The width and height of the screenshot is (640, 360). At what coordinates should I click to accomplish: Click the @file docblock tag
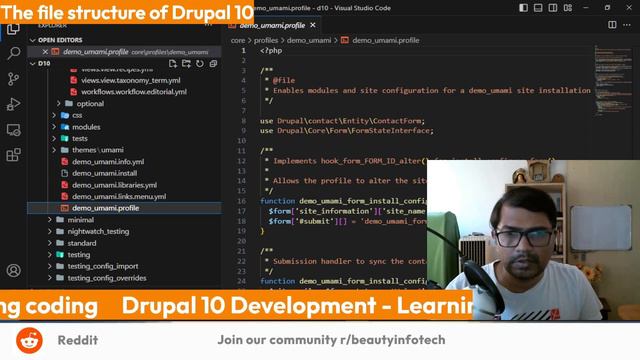(284, 80)
